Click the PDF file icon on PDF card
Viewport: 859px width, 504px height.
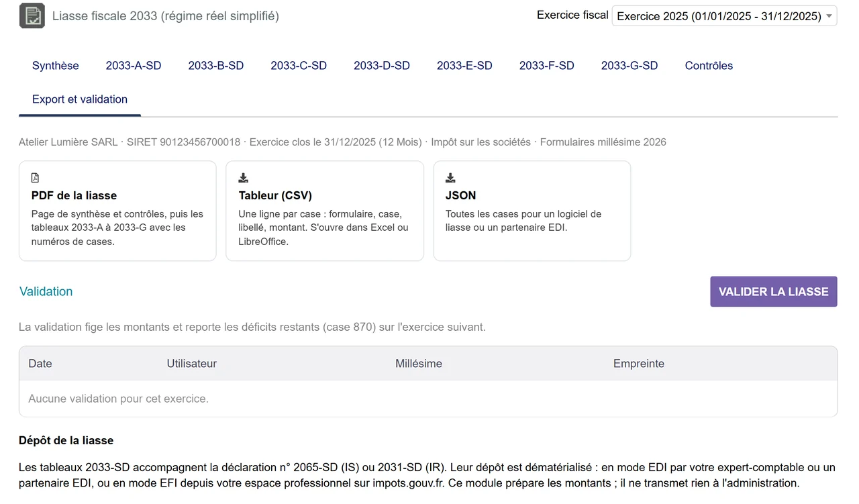(x=36, y=178)
